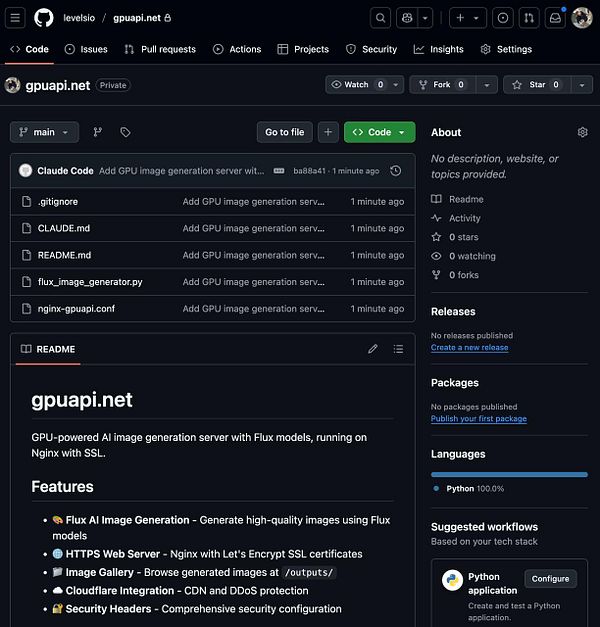
Task: Expand the Star lists dropdown arrow
Action: click(x=582, y=85)
